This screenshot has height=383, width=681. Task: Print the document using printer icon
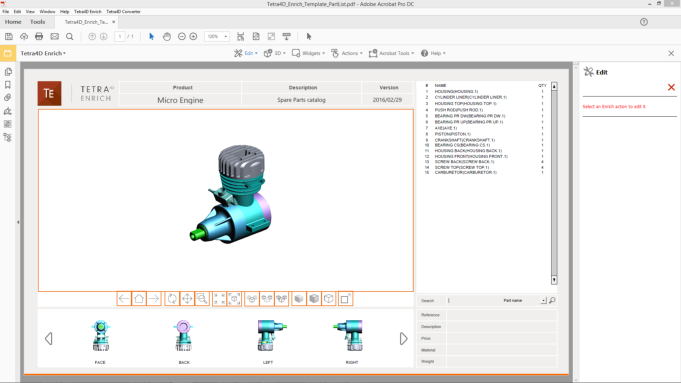(39, 36)
